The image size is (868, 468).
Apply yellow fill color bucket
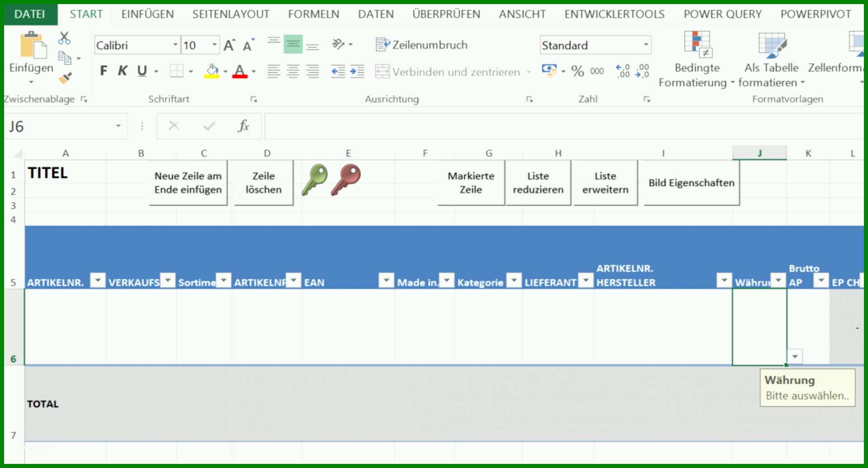pyautogui.click(x=212, y=71)
